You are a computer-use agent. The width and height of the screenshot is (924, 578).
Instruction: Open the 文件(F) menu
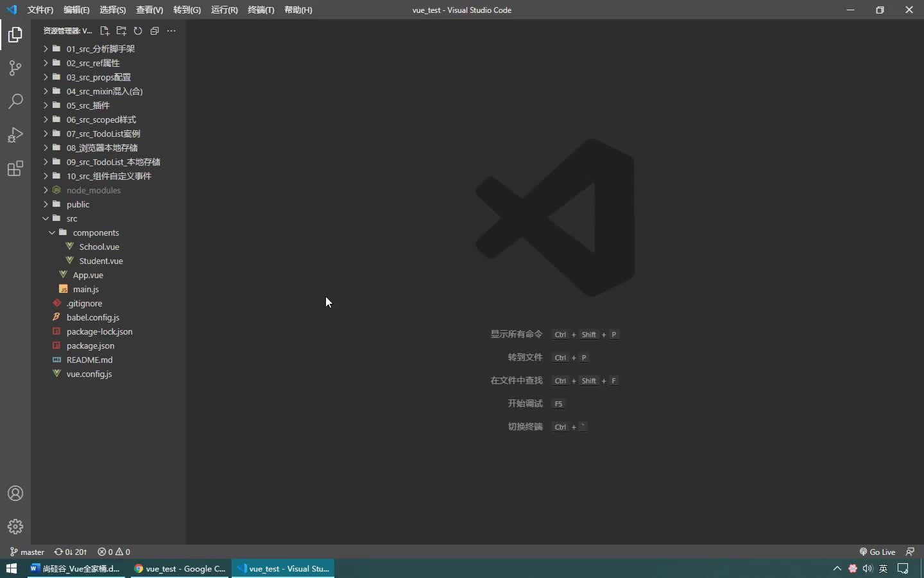[x=40, y=10]
